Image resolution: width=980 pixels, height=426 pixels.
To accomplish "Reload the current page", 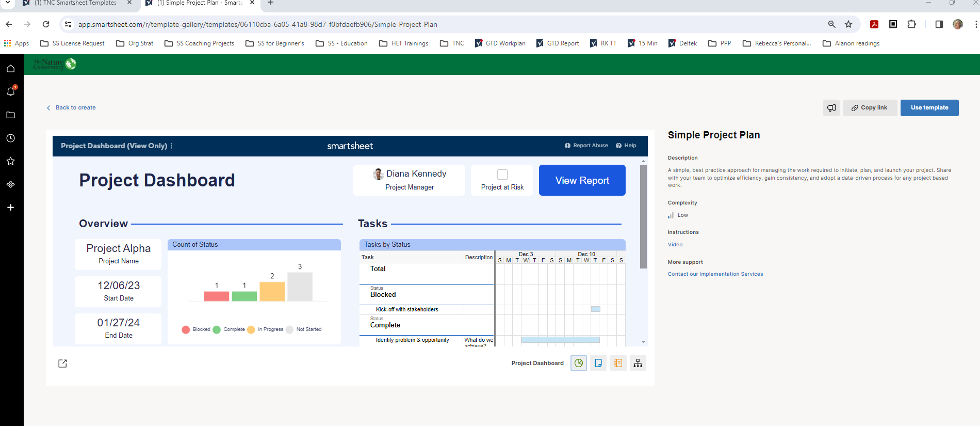I will click(x=46, y=24).
